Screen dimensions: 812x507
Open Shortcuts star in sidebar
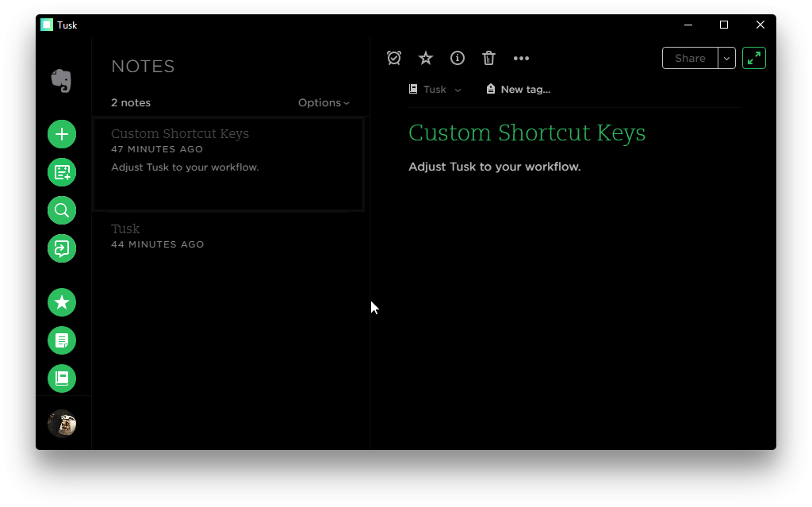pos(62,302)
